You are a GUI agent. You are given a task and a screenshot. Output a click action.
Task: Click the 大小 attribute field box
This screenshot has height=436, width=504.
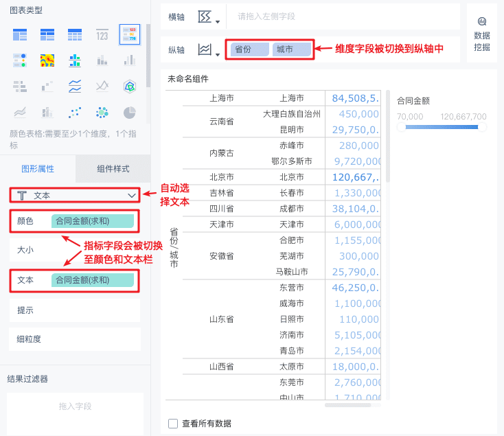75,250
